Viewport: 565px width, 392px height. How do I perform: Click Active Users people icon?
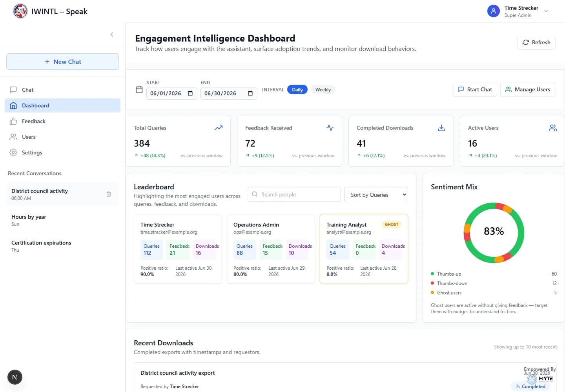[553, 128]
